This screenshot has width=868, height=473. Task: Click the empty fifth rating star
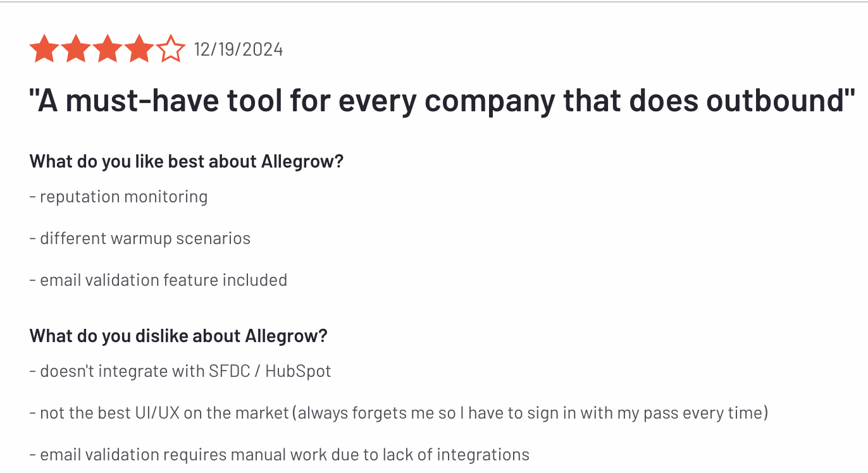pyautogui.click(x=170, y=49)
